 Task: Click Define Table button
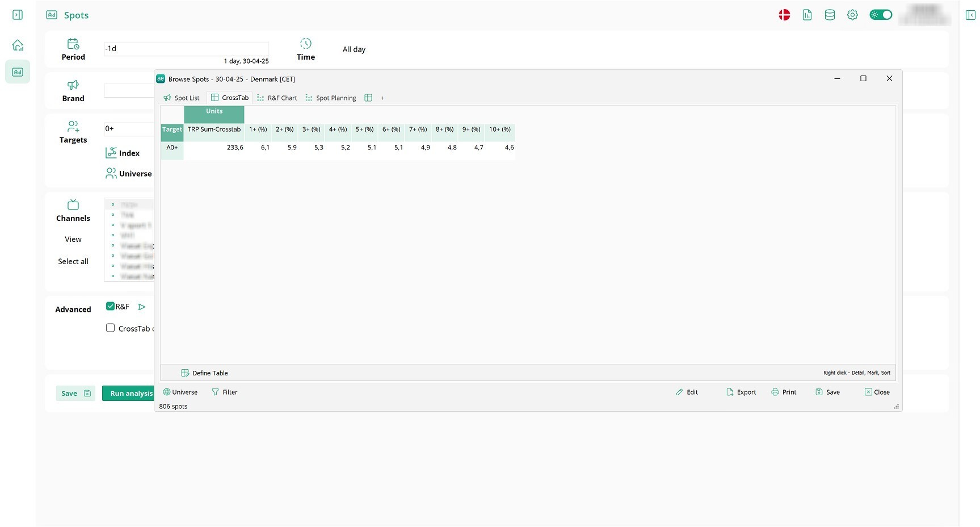click(205, 373)
